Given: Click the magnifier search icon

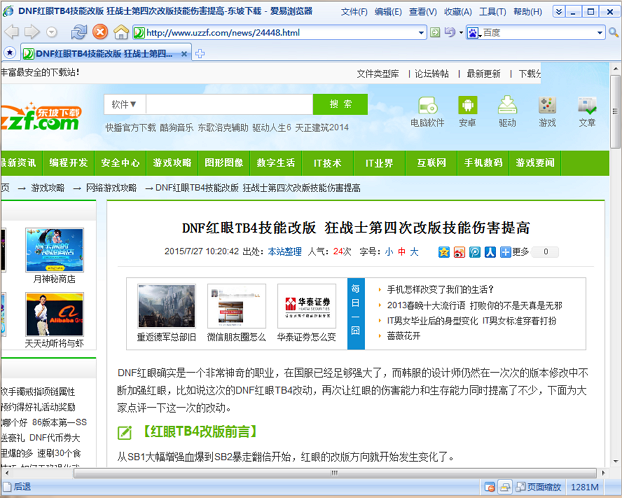Looking at the screenshot, I should pos(613,33).
